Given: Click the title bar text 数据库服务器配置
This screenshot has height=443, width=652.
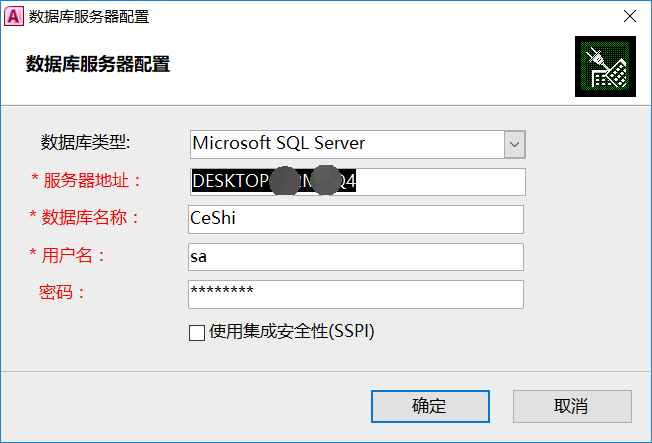Looking at the screenshot, I should [89, 17].
